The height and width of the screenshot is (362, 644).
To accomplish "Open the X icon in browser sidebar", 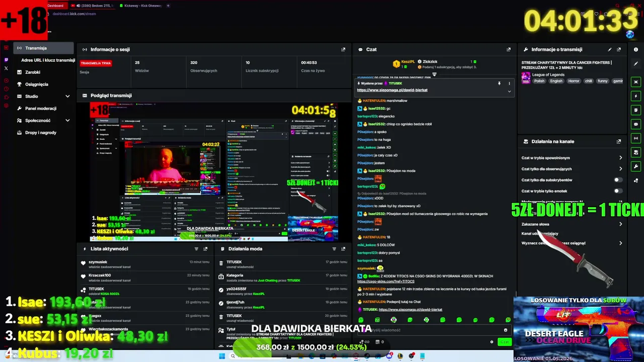I will pyautogui.click(x=6, y=68).
